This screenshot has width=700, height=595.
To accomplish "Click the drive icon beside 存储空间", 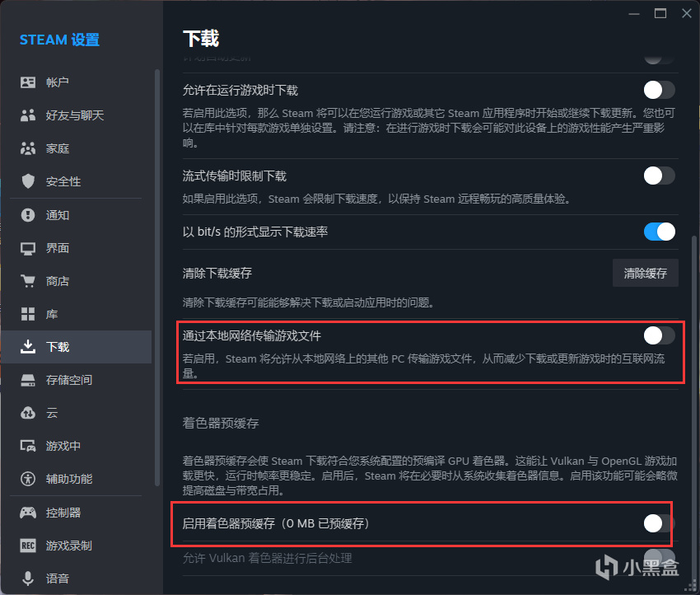I will pyautogui.click(x=28, y=380).
